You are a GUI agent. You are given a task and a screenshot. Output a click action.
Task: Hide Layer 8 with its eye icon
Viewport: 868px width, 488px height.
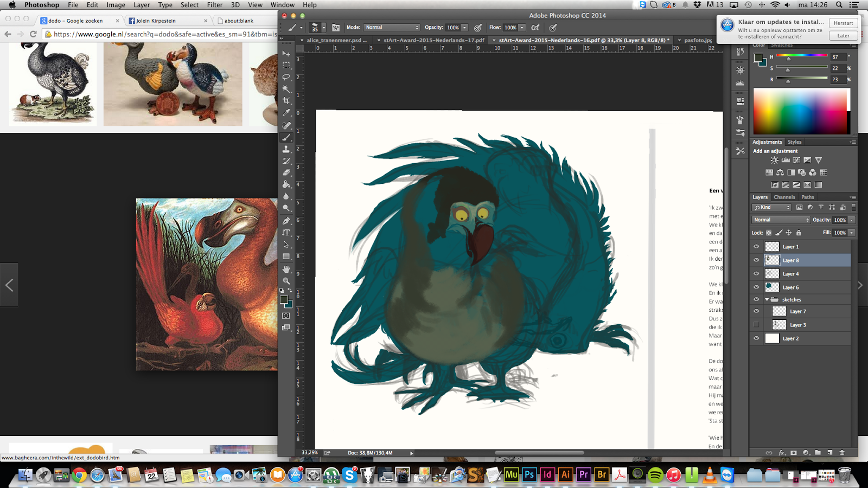point(756,260)
